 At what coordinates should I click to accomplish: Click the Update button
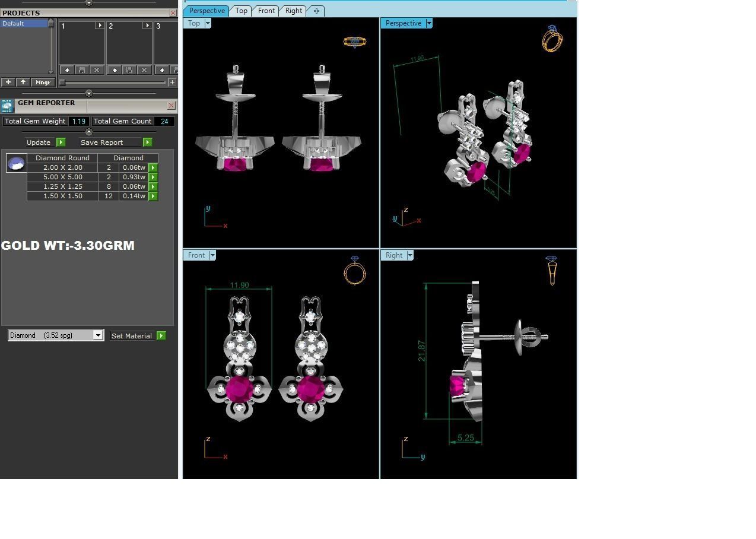(39, 142)
